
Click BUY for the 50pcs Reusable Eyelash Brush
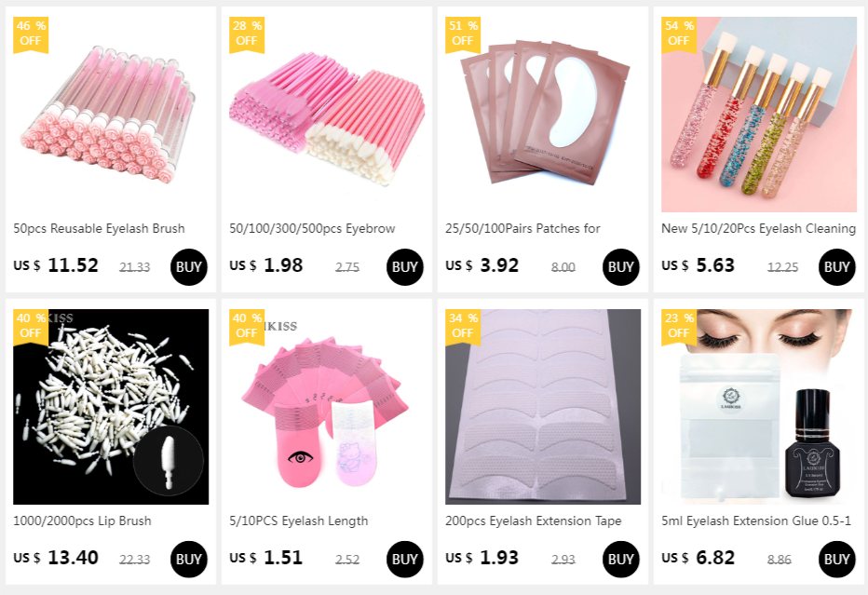pyautogui.click(x=189, y=267)
